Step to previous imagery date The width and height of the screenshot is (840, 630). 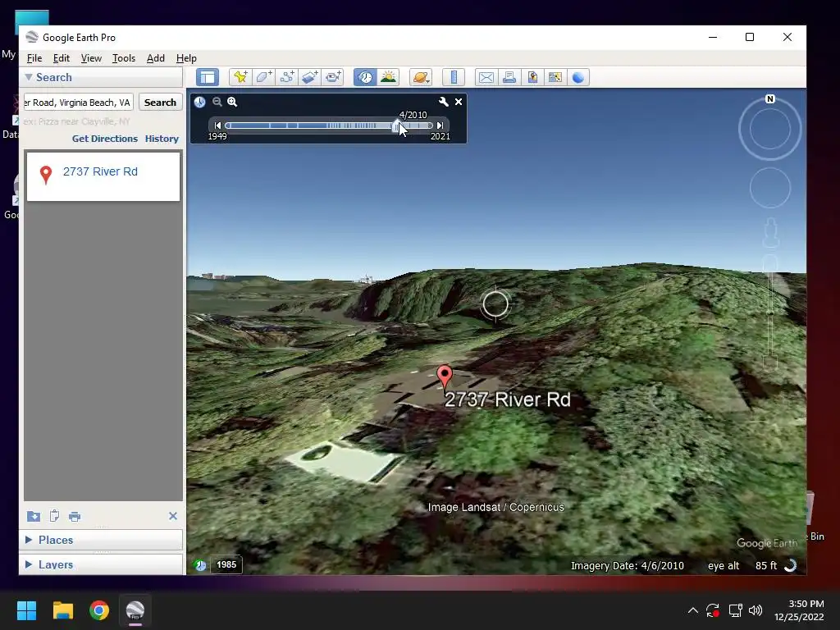tap(217, 126)
